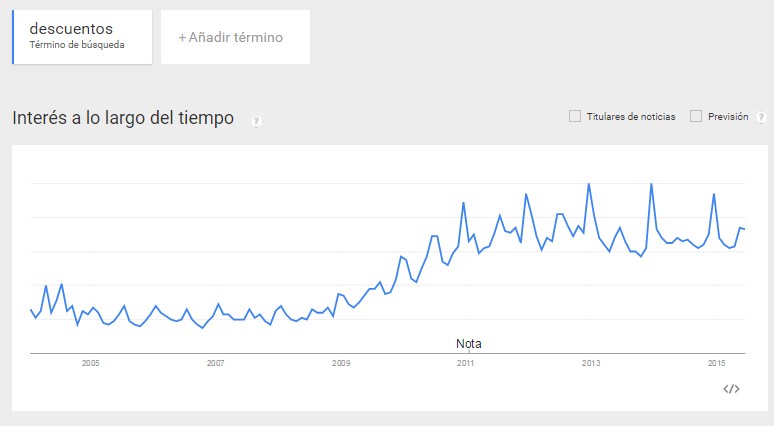The height and width of the screenshot is (426, 774).
Task: Enable the 'Titulares de noticias' checkbox
Action: [575, 116]
